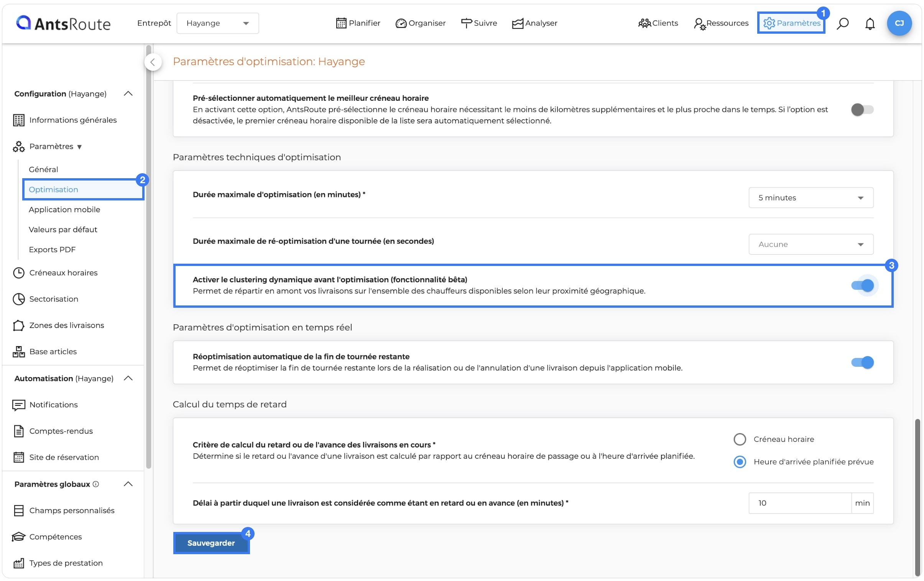Open the CJ user avatar

[x=899, y=23]
